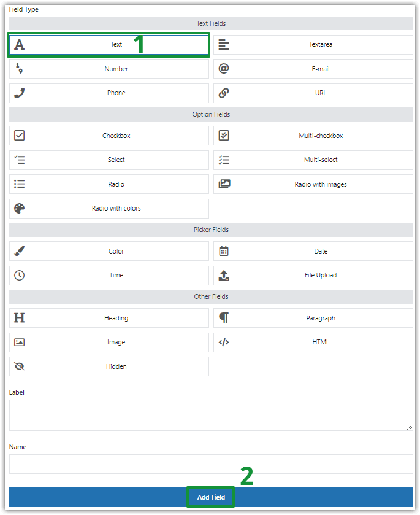Pick the Time clock icon
Viewport: 420px width, 515px height.
coord(20,275)
